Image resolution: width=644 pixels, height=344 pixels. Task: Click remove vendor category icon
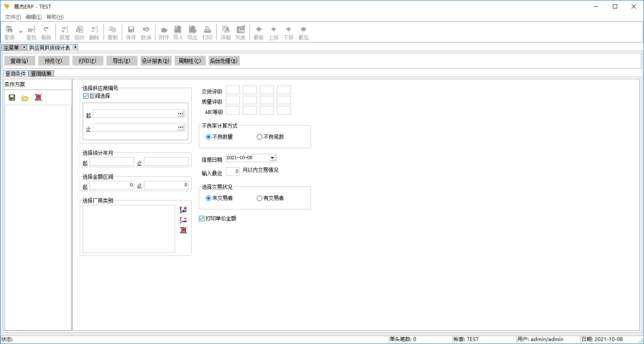183,220
